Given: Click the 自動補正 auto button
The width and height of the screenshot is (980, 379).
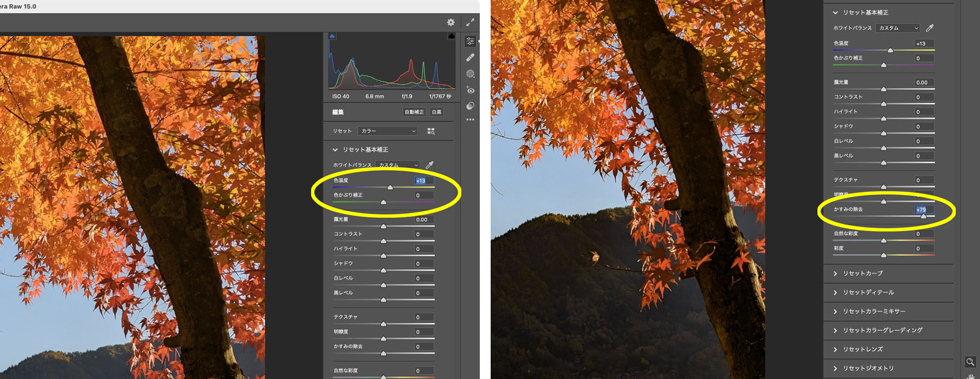Looking at the screenshot, I should [x=414, y=112].
